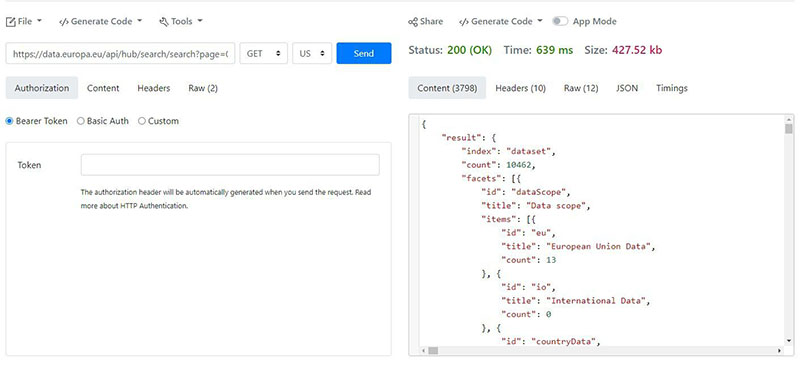Click the response scrollbar down arrow

(x=789, y=340)
